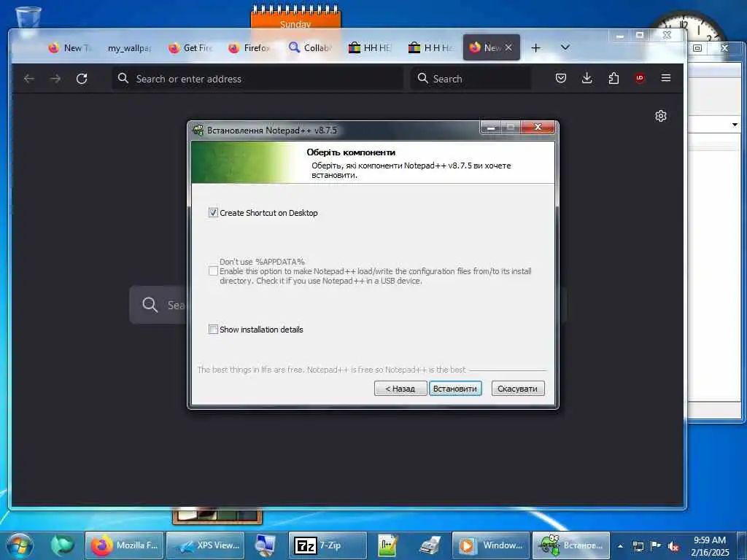Screen dimensions: 747x560
Task: Click the Firefox forward arrow
Action: [x=55, y=79]
